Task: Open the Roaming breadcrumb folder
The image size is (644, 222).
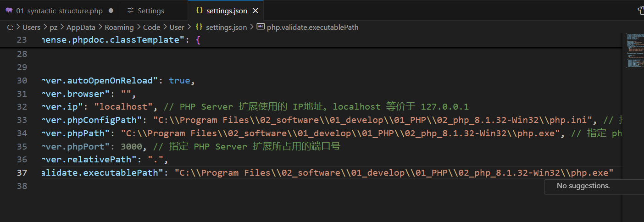Action: pyautogui.click(x=119, y=27)
